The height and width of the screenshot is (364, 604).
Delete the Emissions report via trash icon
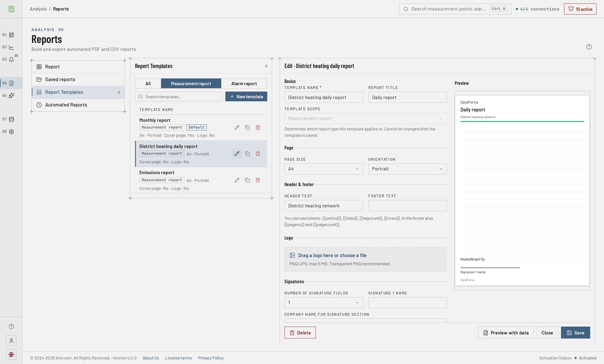coord(258,180)
